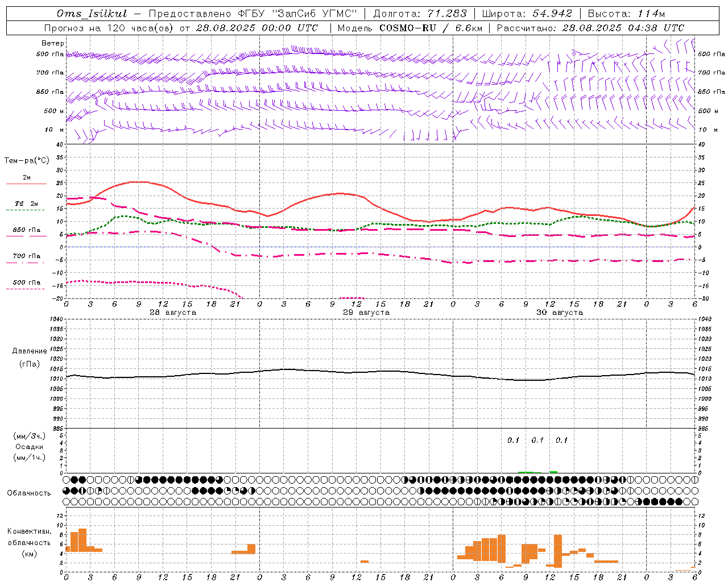Click the 30 августа date label
This screenshot has width=728, height=582.
click(x=560, y=313)
